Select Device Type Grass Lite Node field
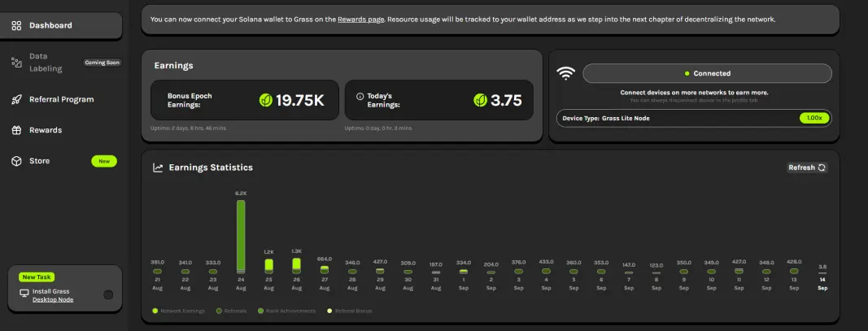Screen dimensions: 868x331 [x=694, y=119]
